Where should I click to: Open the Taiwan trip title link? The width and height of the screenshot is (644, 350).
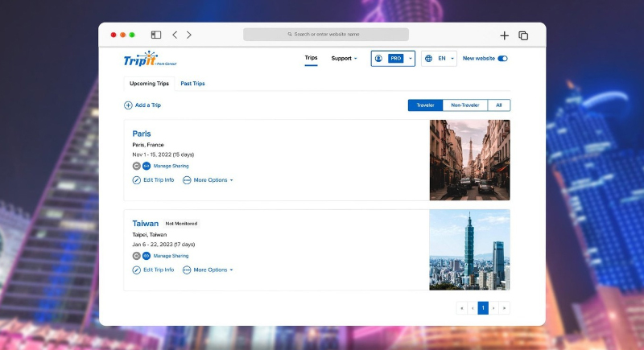click(145, 224)
